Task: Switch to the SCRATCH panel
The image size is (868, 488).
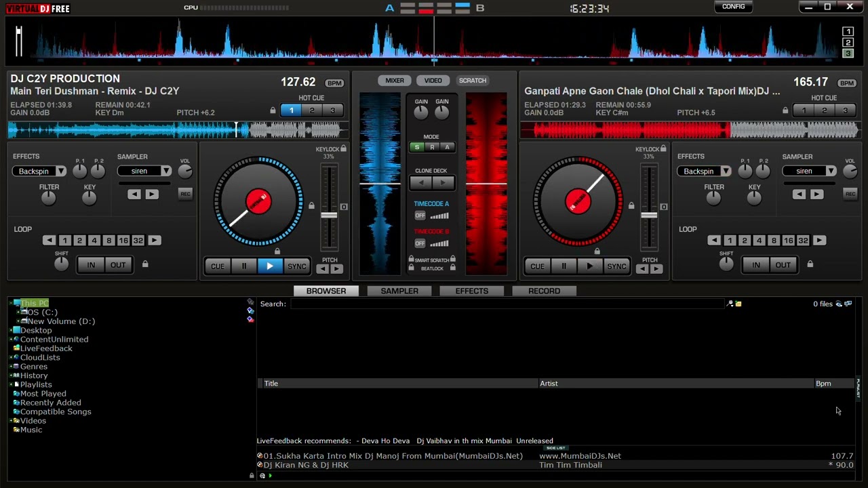Action: pos(473,81)
